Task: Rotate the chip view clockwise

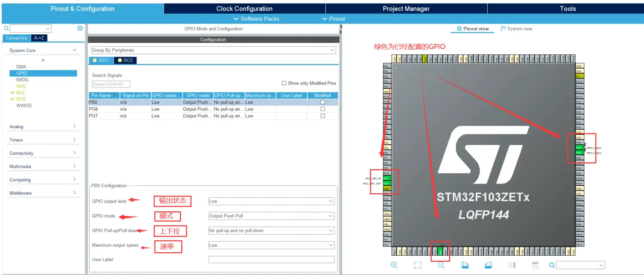Action: 465,265
